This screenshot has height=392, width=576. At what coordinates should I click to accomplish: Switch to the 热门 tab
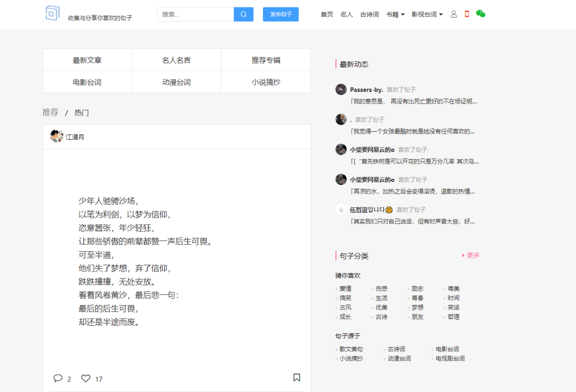click(82, 113)
